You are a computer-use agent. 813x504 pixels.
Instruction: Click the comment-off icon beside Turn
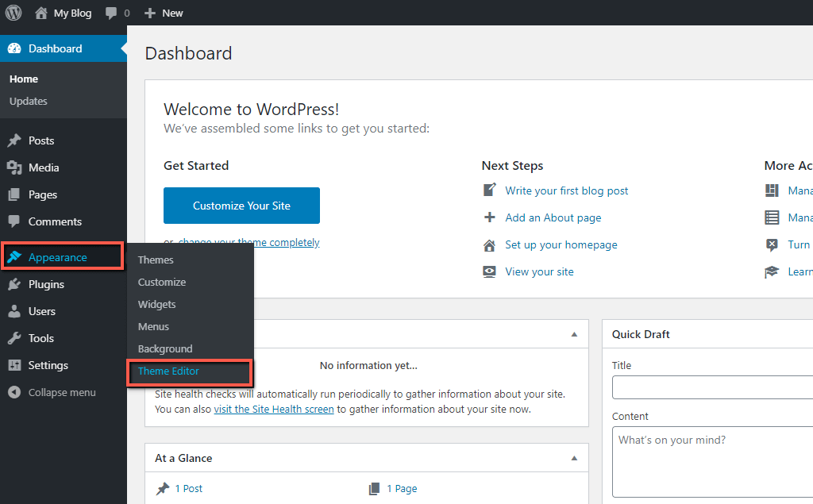(x=772, y=244)
